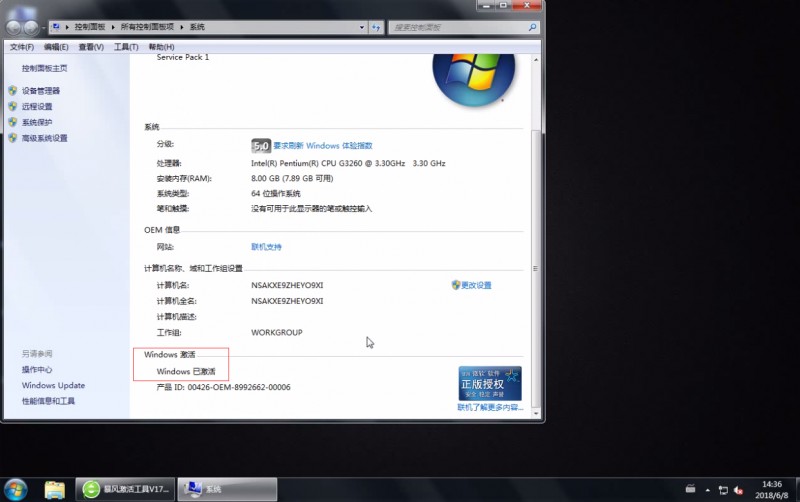Click shield icon next to 系统保护
The image size is (800, 502).
[x=13, y=122]
